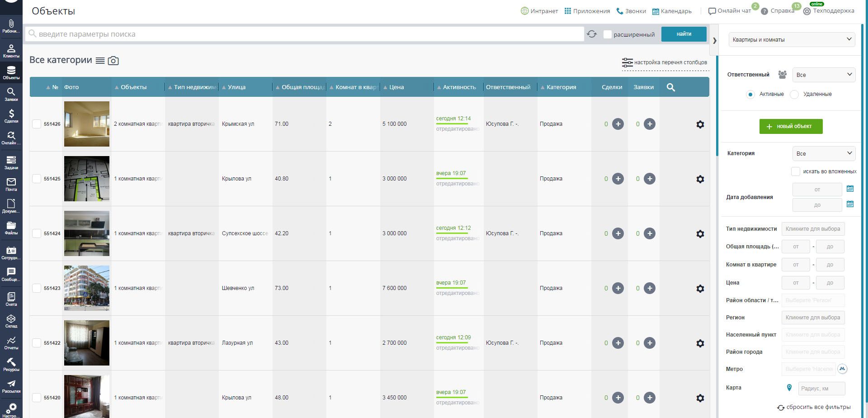Select checkbox for object 551426
868x418 pixels.
(37, 124)
